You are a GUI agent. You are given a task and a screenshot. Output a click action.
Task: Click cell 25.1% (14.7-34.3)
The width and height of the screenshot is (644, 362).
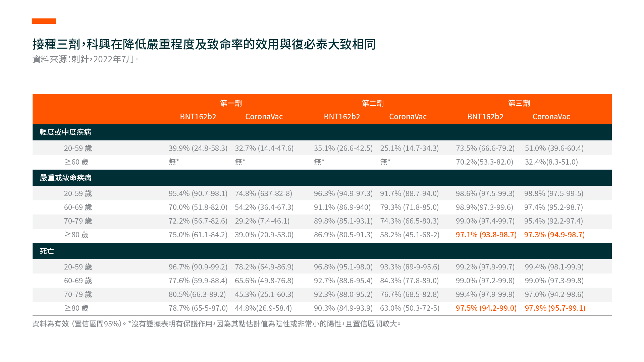pos(409,148)
